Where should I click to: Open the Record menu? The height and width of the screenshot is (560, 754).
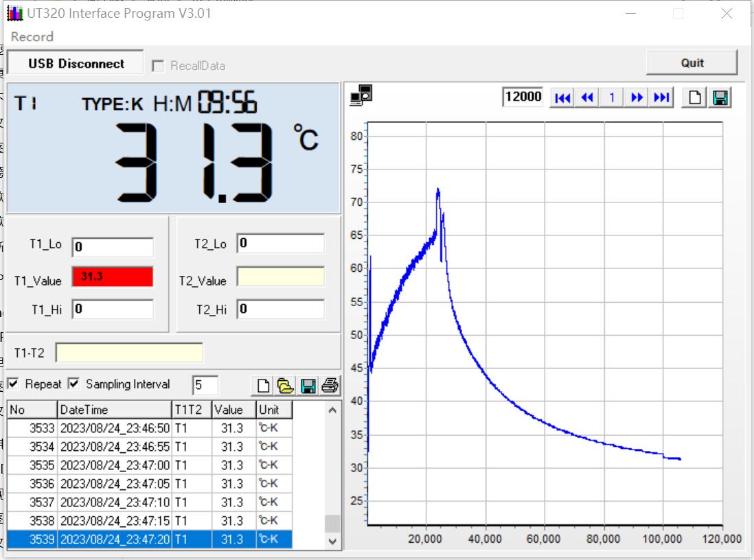pyautogui.click(x=32, y=37)
